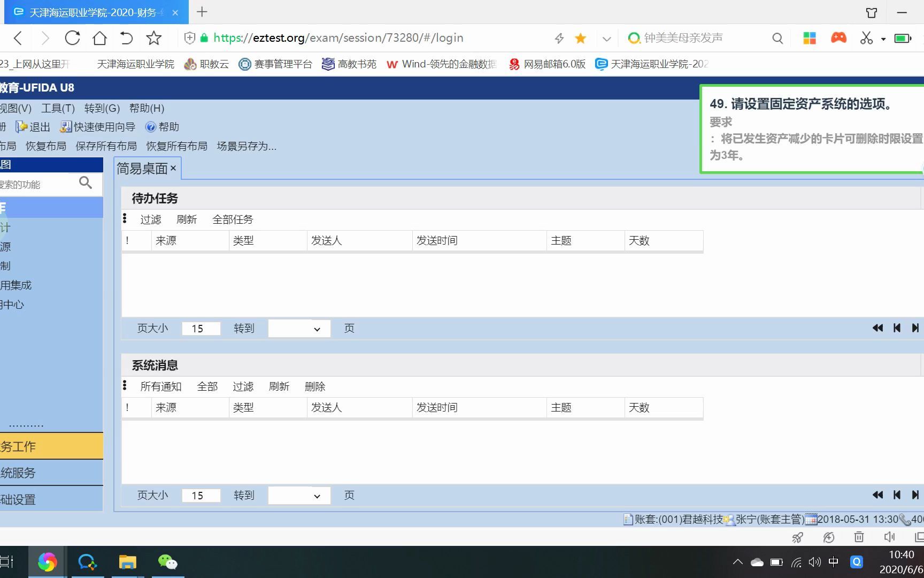The image size is (924, 578).
Task: Open File Explorer from the taskbar
Action: [127, 562]
